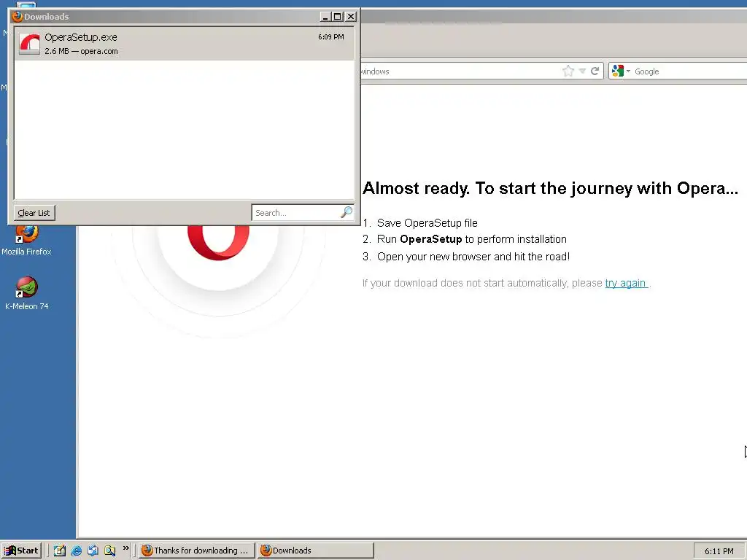747x560 pixels.
Task: Open the address bar history dropdown arrow
Action: click(582, 71)
